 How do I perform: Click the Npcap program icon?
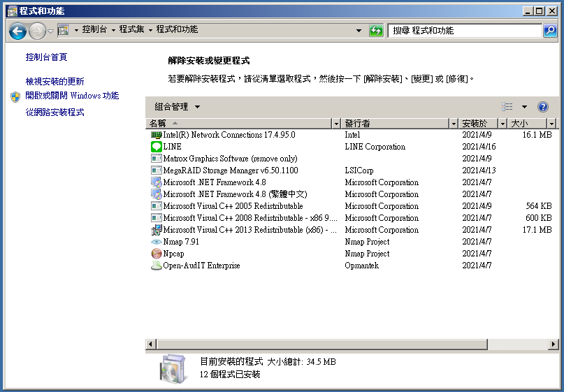156,254
